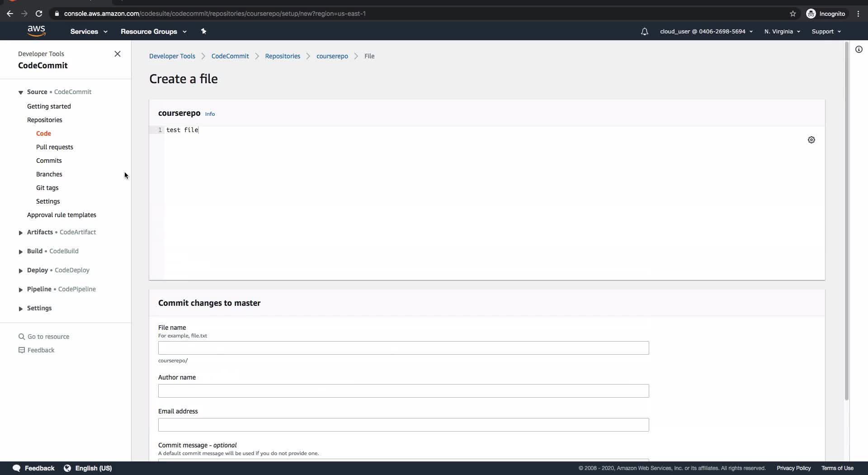Go to Repositories breadcrumb
The width and height of the screenshot is (868, 475).
[x=283, y=56]
